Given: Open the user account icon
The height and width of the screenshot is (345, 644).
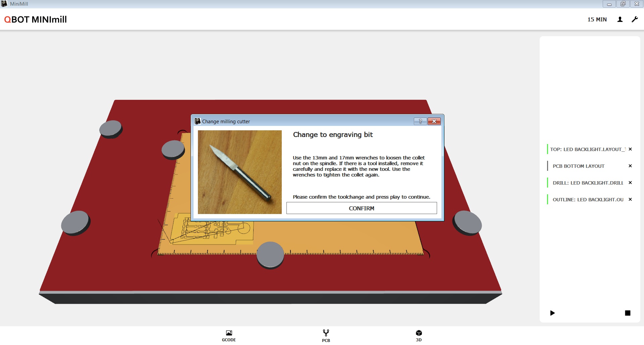Looking at the screenshot, I should [620, 19].
